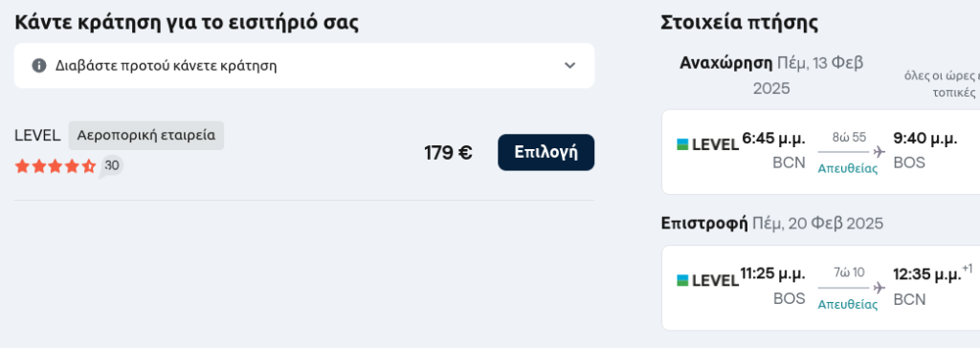The height and width of the screenshot is (348, 980).
Task: Click the 179 € price
Action: 448,152
